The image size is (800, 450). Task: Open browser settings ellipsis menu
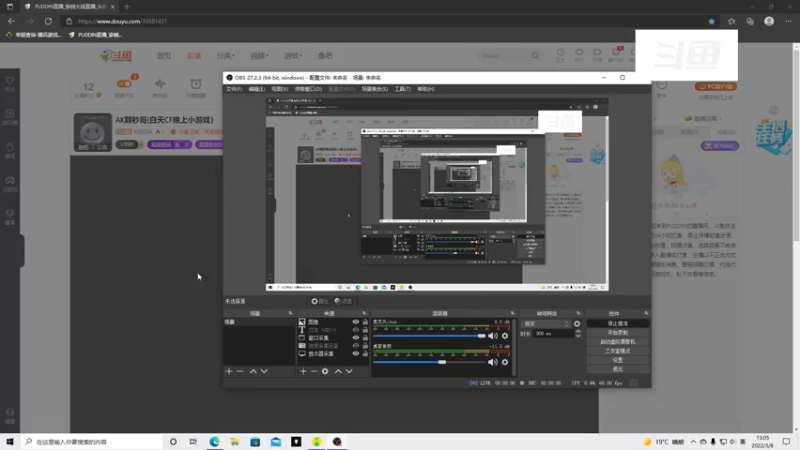coord(788,21)
